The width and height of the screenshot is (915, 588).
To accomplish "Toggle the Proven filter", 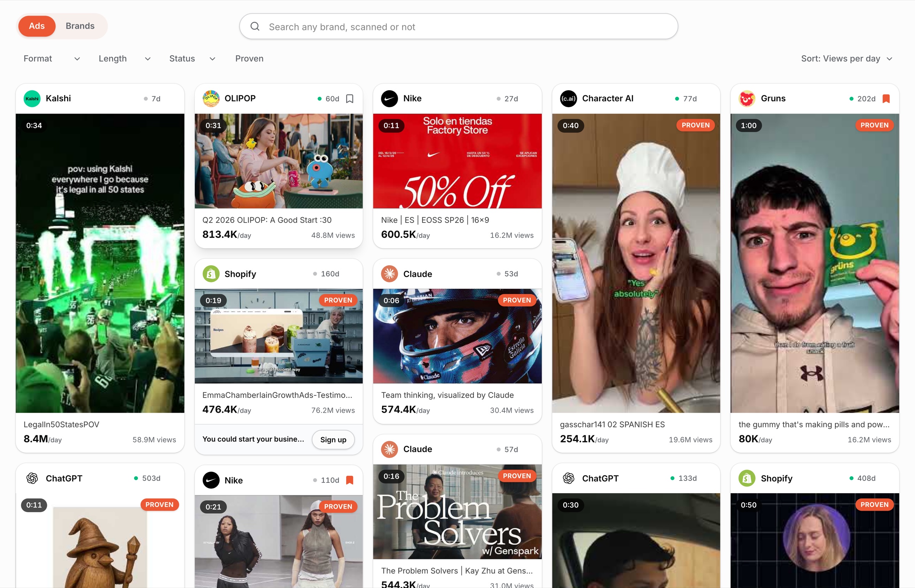I will click(249, 58).
